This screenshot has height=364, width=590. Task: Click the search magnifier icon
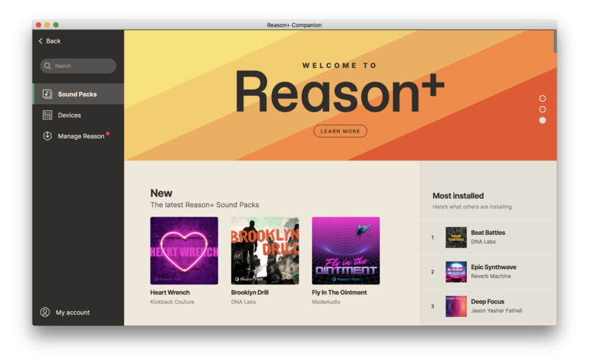click(x=47, y=66)
